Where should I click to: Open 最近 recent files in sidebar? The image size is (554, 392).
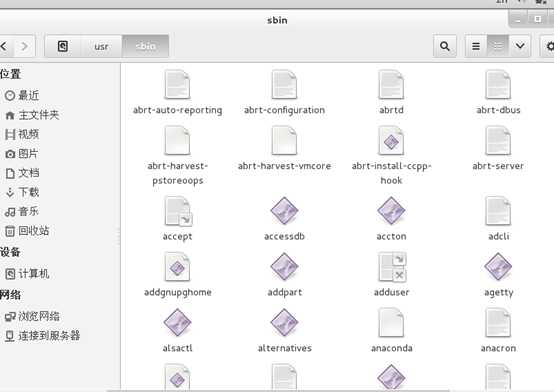pos(22,95)
